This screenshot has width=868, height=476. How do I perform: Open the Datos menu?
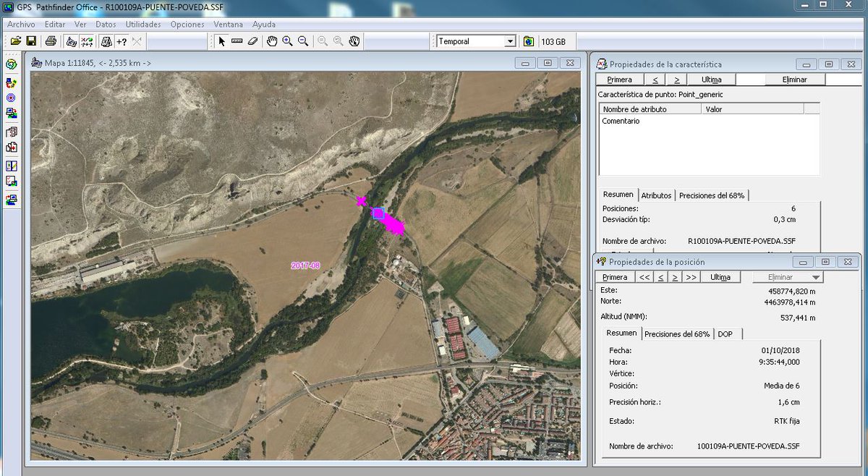tap(106, 24)
